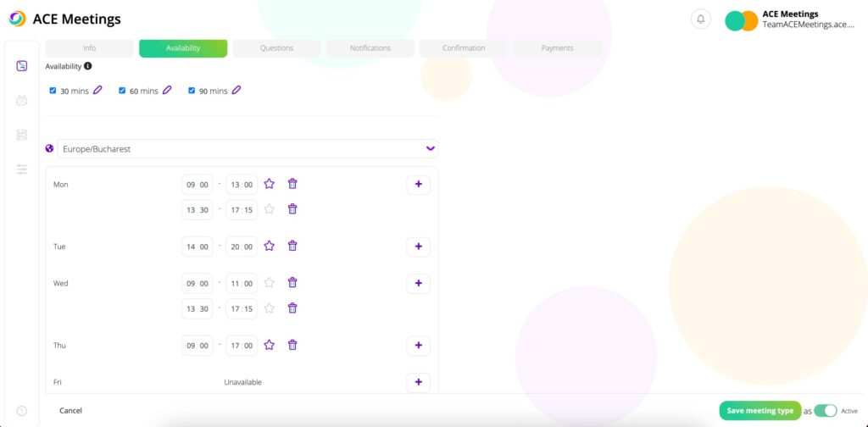868x427 pixels.
Task: Add a time slot for Wed
Action: [x=419, y=283]
